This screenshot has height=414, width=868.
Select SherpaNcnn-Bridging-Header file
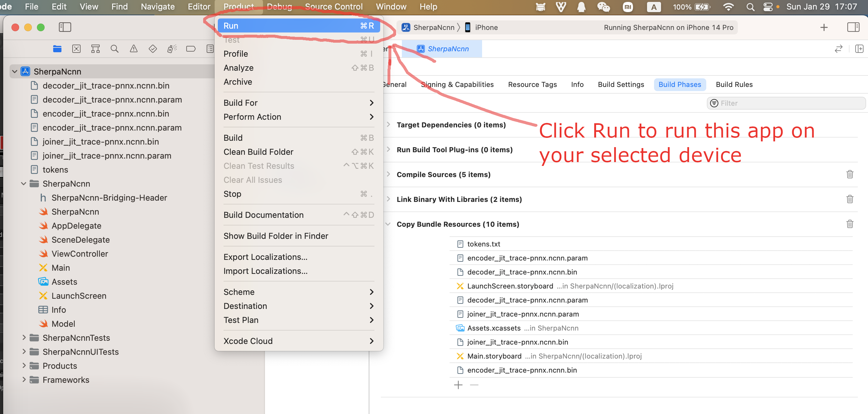[x=109, y=197]
